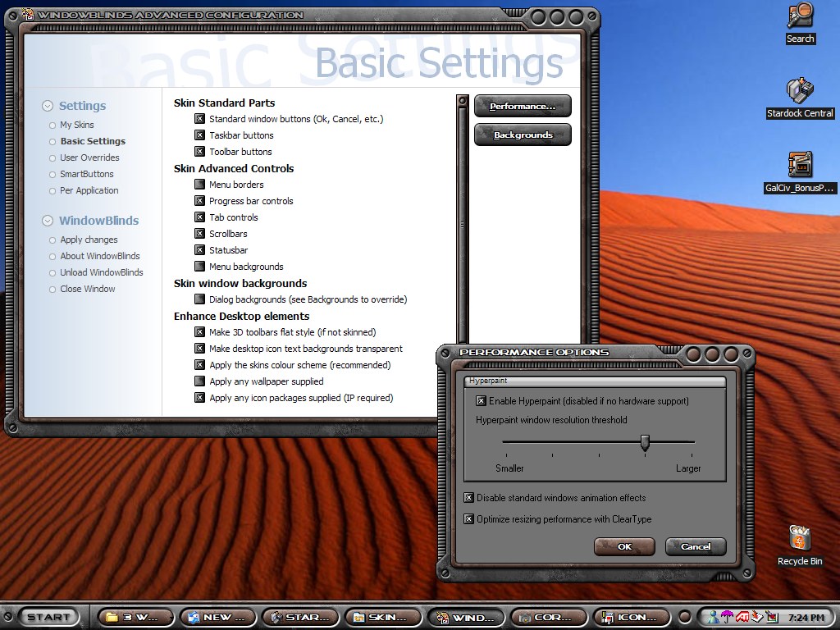Enable the Menu backgrounds checkbox
Viewport: 840px width, 630px height.
[x=200, y=267]
